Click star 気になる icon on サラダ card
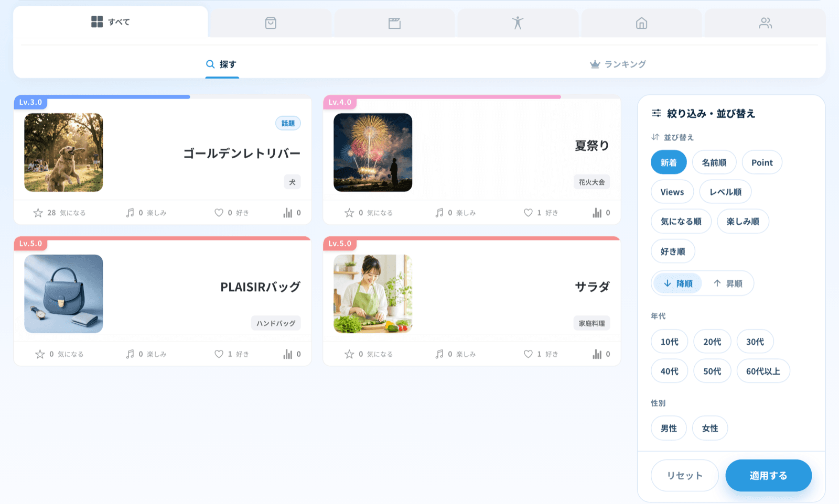 click(x=349, y=354)
